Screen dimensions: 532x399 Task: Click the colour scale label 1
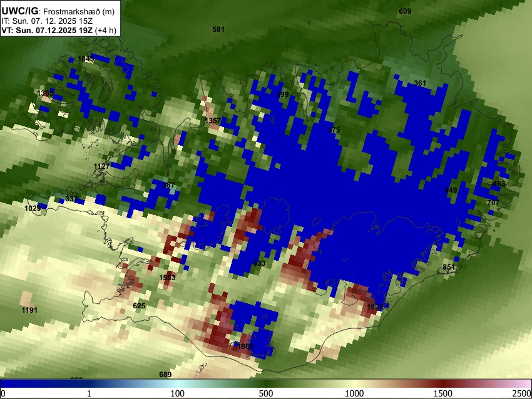(89, 393)
